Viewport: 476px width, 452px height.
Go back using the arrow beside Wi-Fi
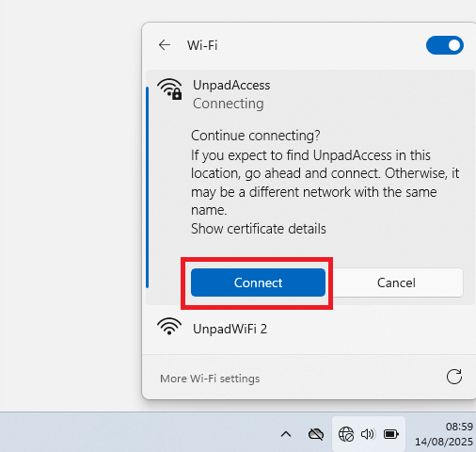pos(165,45)
